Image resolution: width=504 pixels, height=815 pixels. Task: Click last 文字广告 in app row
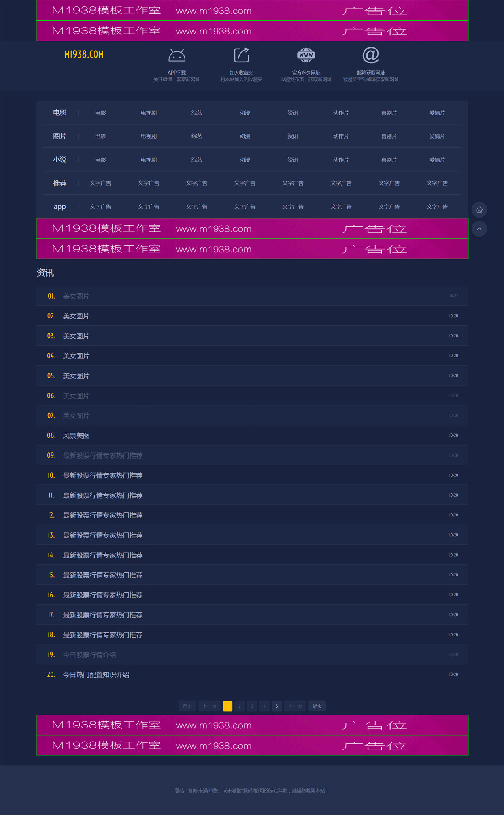coord(437,207)
